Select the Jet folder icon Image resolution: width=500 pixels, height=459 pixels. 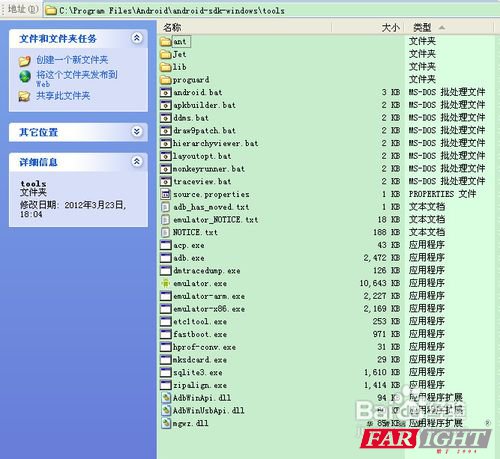pyautogui.click(x=166, y=54)
